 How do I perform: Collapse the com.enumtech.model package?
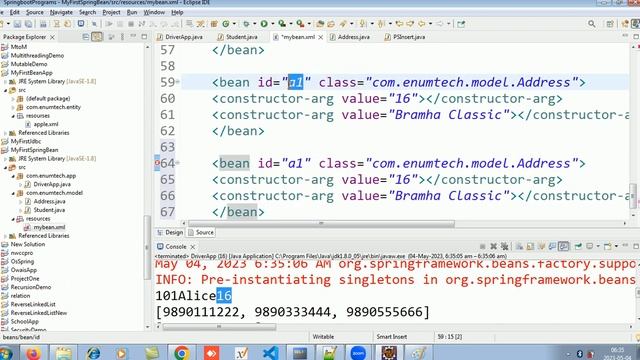(x=13, y=193)
